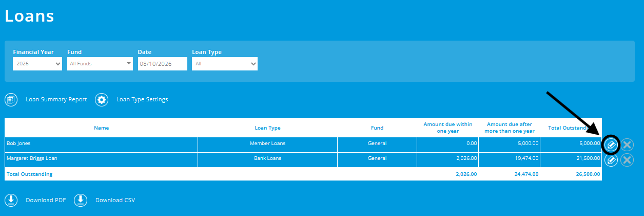Edit the Margaret Briggs Loan entry
The image size is (644, 216).
(611, 160)
